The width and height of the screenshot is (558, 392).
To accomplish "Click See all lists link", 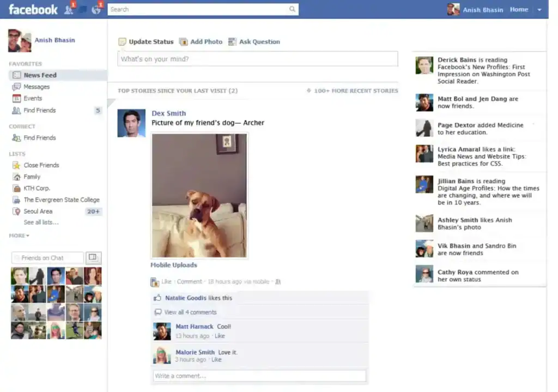I will tap(41, 222).
